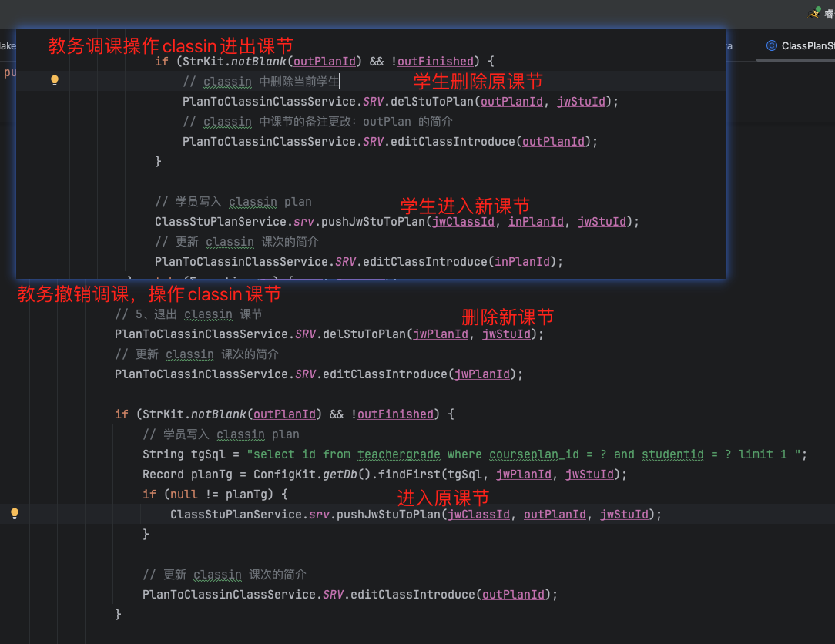Click the lightbulb beside the 中删除当前学生 comment

[x=55, y=80]
